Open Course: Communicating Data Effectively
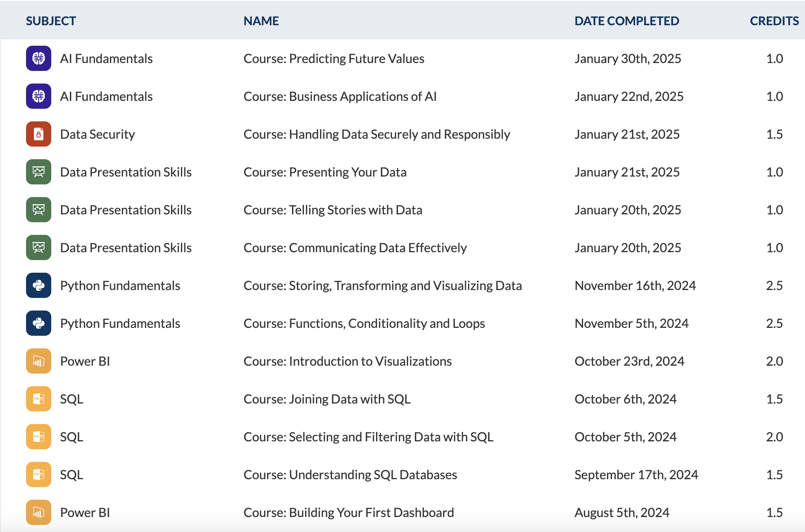 [x=355, y=248]
